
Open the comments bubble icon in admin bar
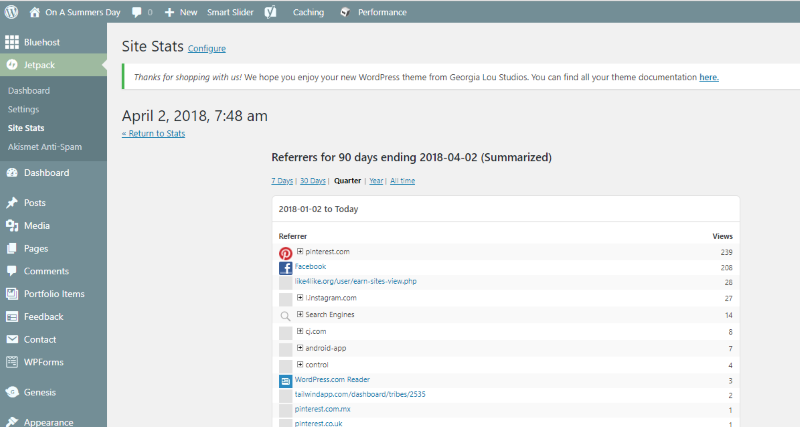click(136, 12)
